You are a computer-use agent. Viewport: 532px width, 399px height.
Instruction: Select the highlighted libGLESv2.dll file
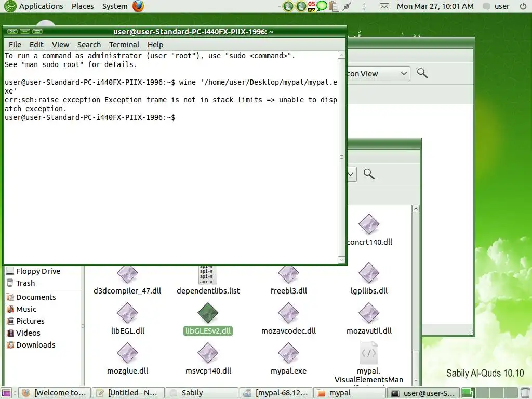208,319
